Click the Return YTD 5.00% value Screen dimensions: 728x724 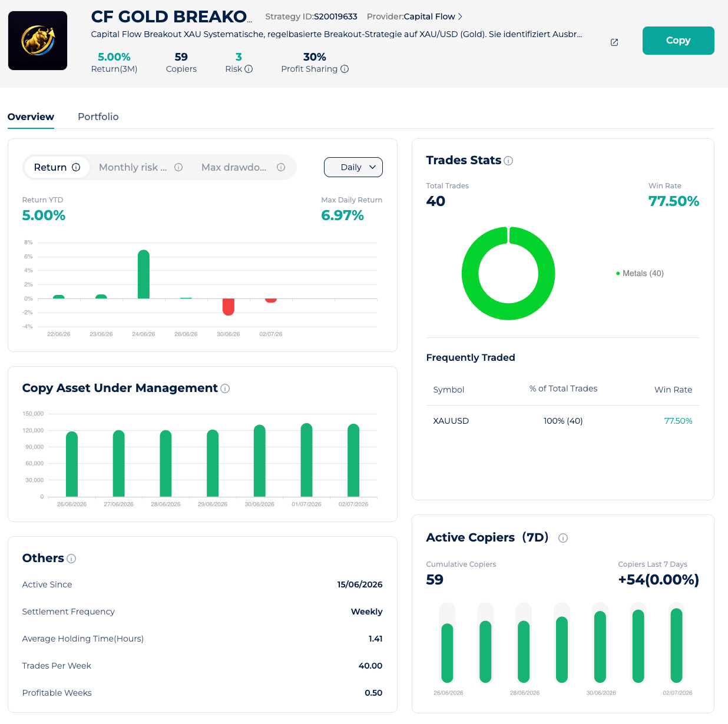coord(44,215)
